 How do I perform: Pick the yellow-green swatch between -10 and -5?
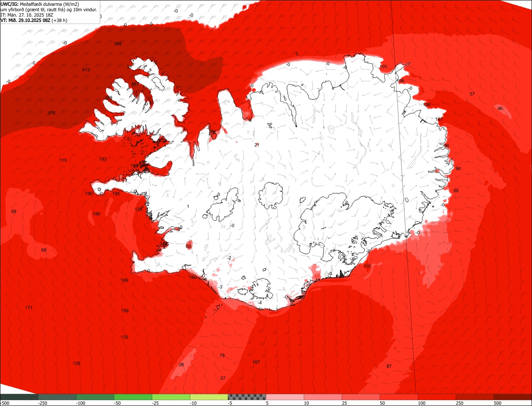209,397
